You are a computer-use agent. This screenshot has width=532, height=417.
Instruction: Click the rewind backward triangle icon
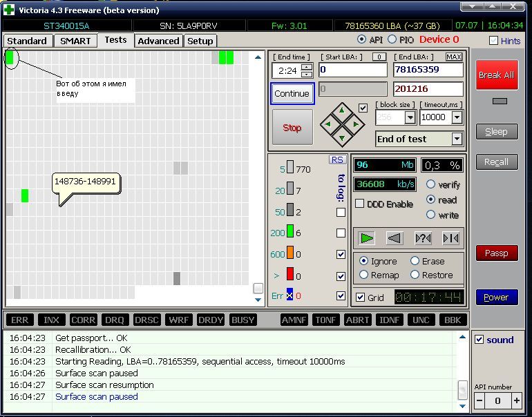pyautogui.click(x=395, y=238)
